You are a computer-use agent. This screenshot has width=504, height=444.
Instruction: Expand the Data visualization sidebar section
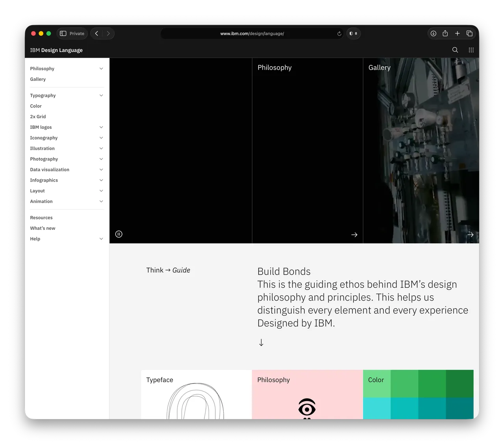click(x=101, y=170)
